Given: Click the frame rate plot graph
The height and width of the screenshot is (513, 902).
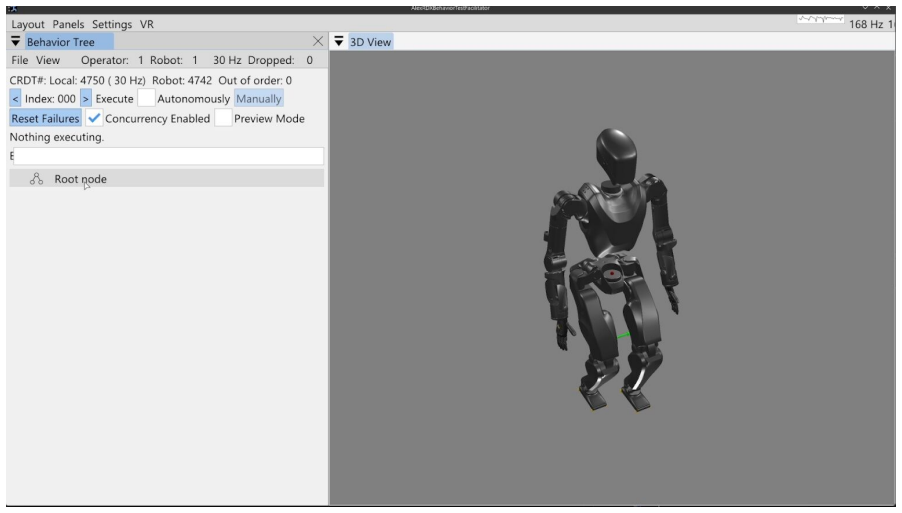Looking at the screenshot, I should tap(820, 19).
